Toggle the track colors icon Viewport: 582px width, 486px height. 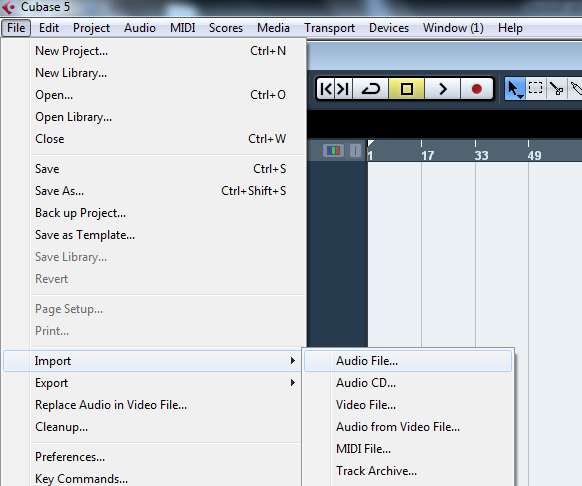[333, 150]
